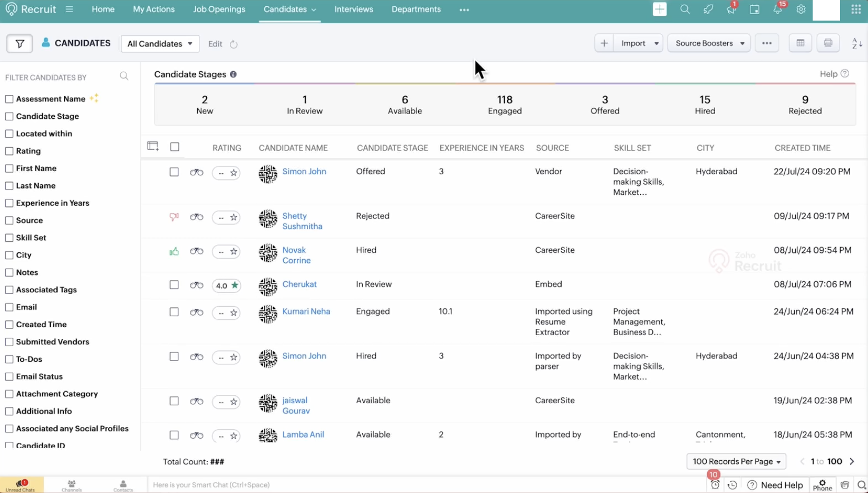The height and width of the screenshot is (493, 868).
Task: Open the Departments tab
Action: point(416,10)
